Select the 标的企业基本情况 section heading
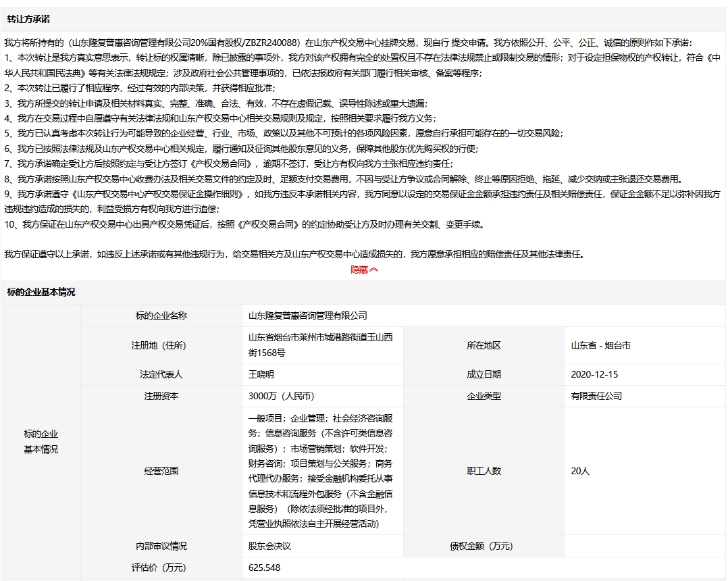Image resolution: width=728 pixels, height=581 pixels. (x=41, y=292)
